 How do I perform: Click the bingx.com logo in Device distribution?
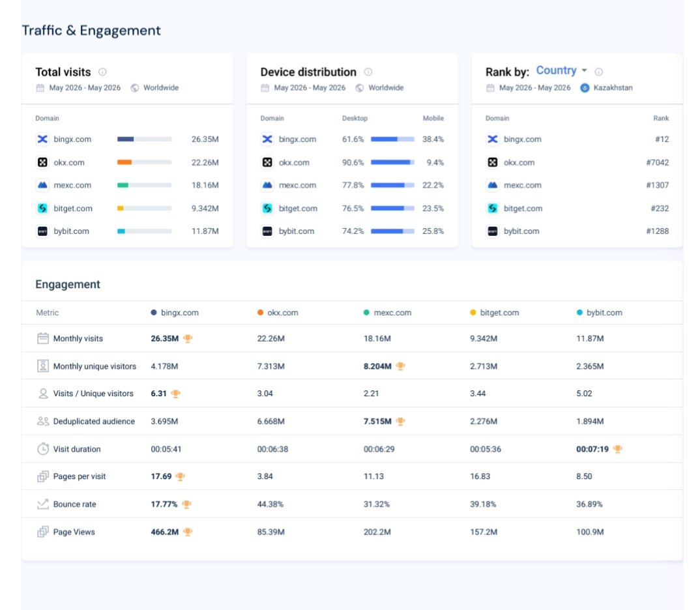(267, 139)
